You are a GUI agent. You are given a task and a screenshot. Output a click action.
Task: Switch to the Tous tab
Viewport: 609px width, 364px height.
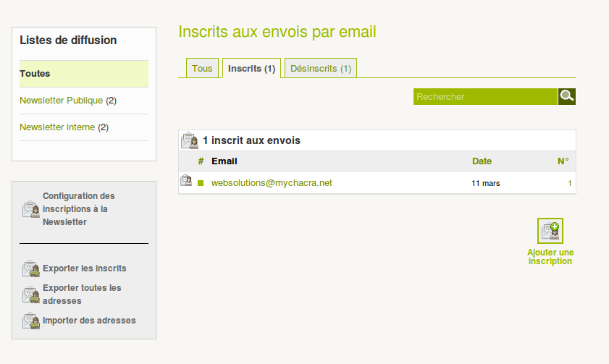pyautogui.click(x=202, y=69)
